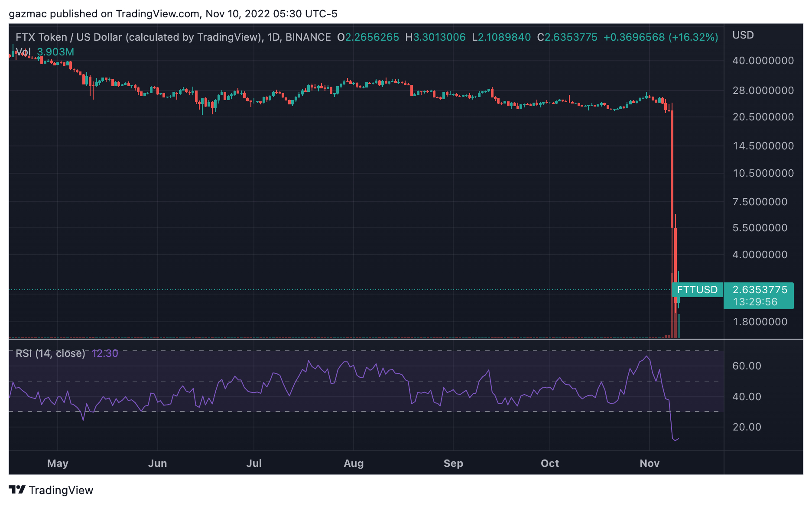Screen dimensions: 812x505
Task: Click the current price 2.6353775 label
Action: point(760,290)
